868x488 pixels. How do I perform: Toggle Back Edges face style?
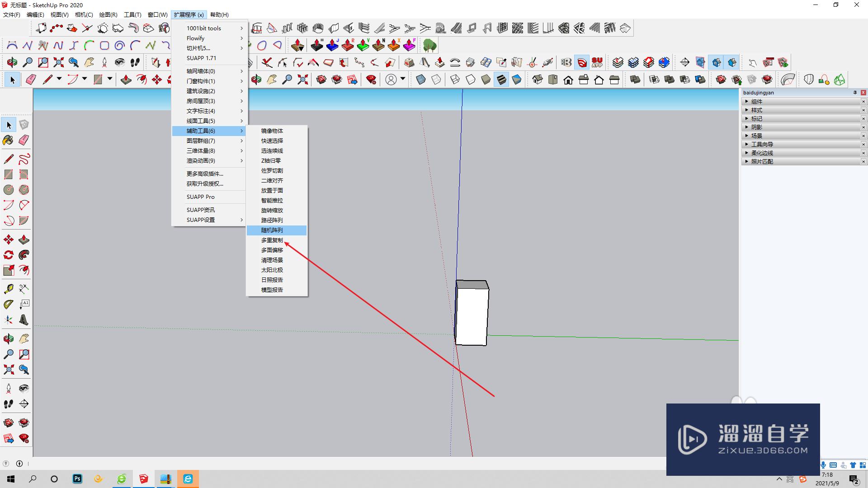coord(436,80)
